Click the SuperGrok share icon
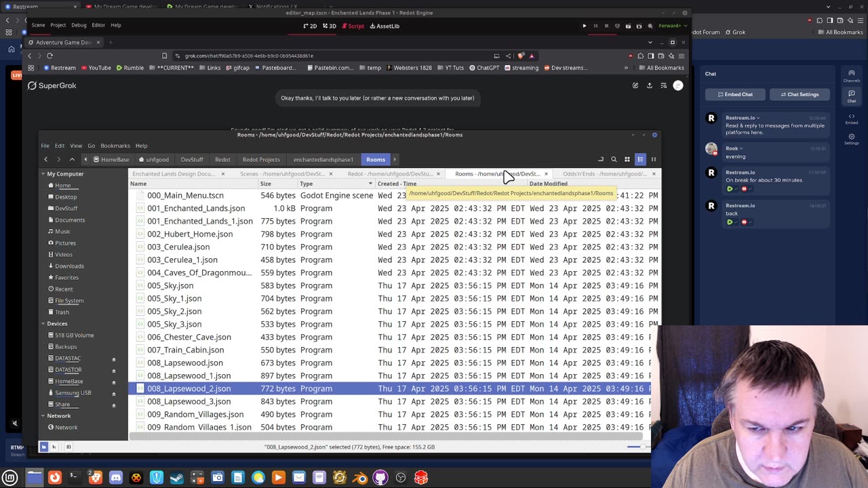This screenshot has width=868, height=488. [650, 85]
